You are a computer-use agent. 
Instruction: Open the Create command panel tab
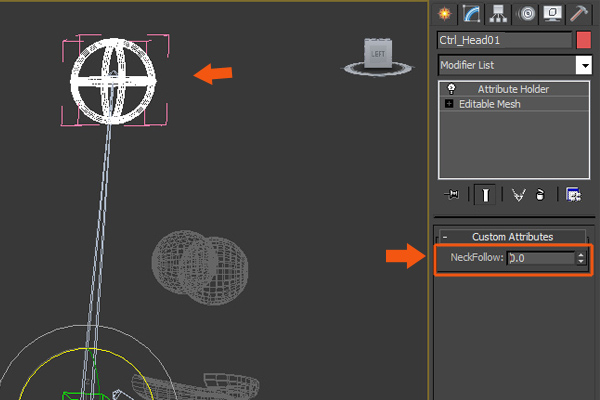445,14
